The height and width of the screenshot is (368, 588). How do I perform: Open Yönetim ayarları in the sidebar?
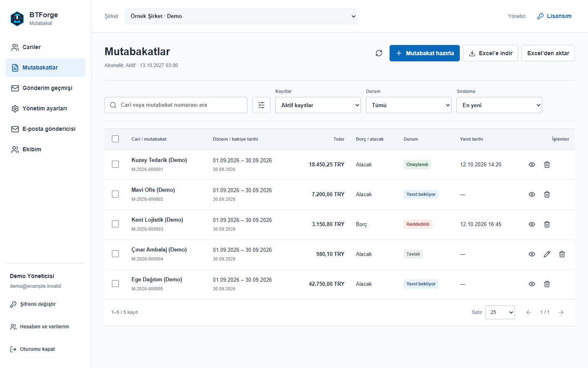pyautogui.click(x=45, y=108)
